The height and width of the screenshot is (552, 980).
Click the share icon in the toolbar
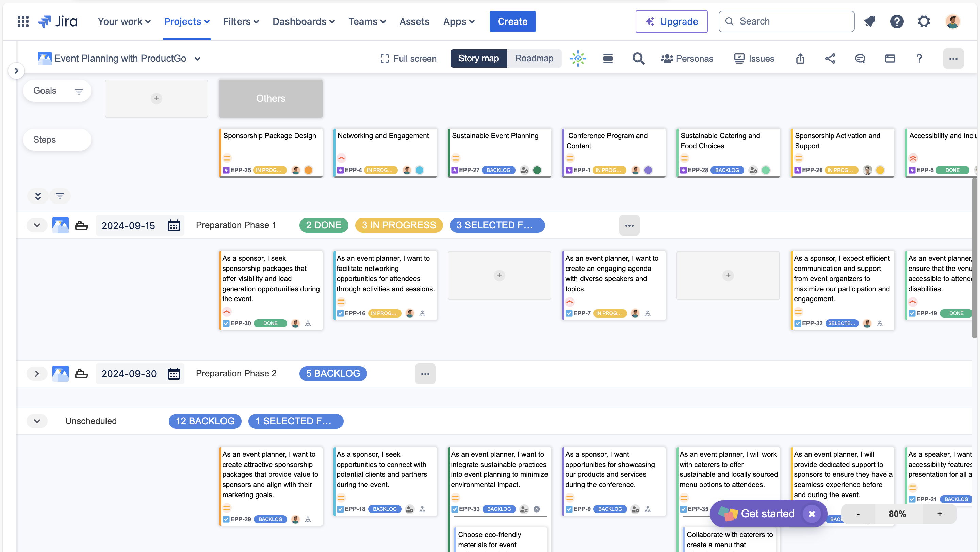click(x=830, y=59)
